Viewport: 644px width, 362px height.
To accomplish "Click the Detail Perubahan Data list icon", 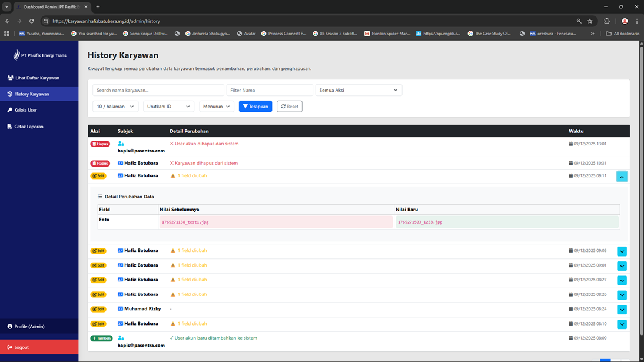I will coord(100,197).
